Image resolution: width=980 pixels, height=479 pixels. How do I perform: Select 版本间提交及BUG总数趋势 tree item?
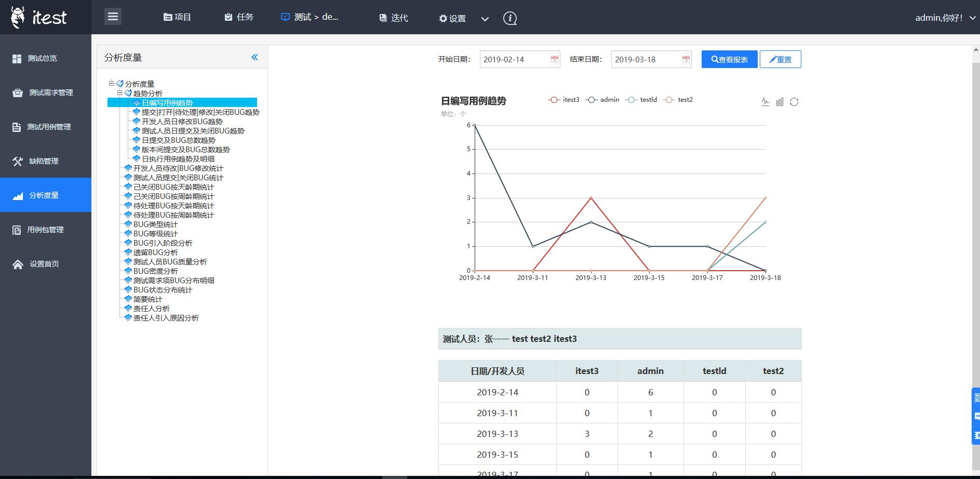coord(186,150)
